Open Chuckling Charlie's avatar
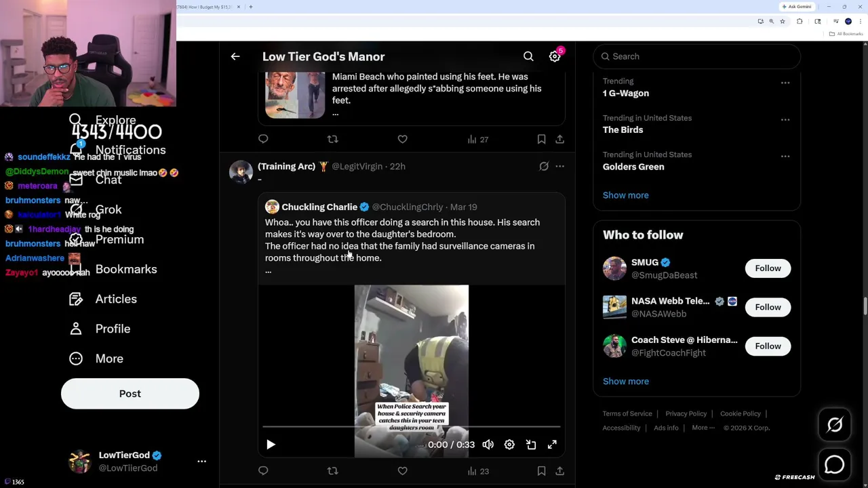The width and height of the screenshot is (868, 488). tap(272, 207)
